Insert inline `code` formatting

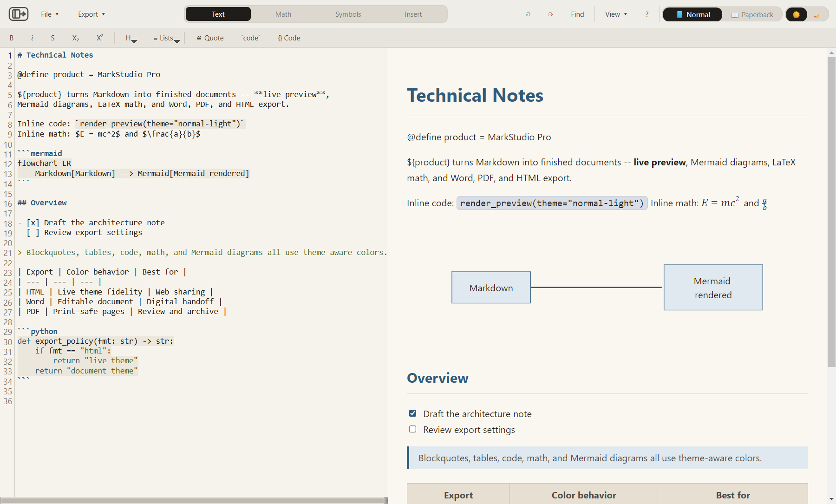tap(251, 38)
